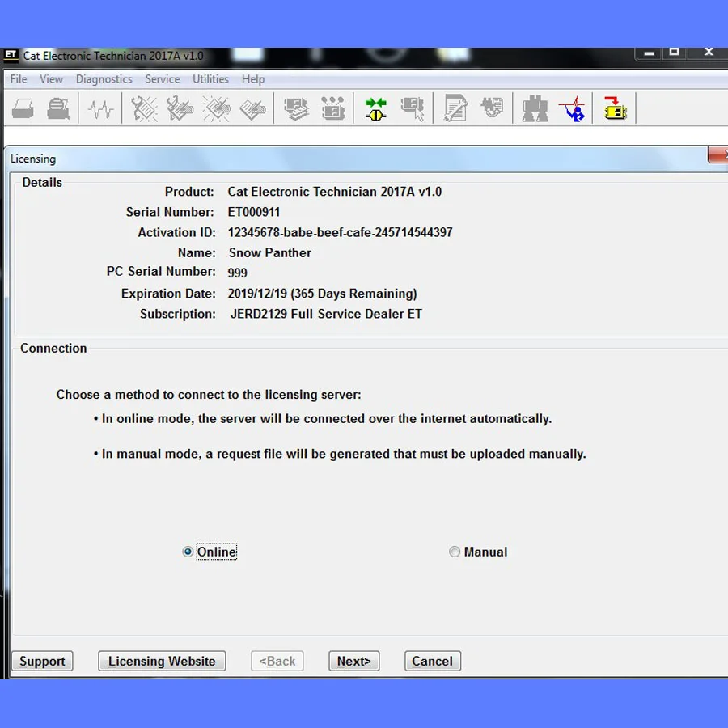
Task: Click the Print toolbar icon
Action: click(x=23, y=109)
